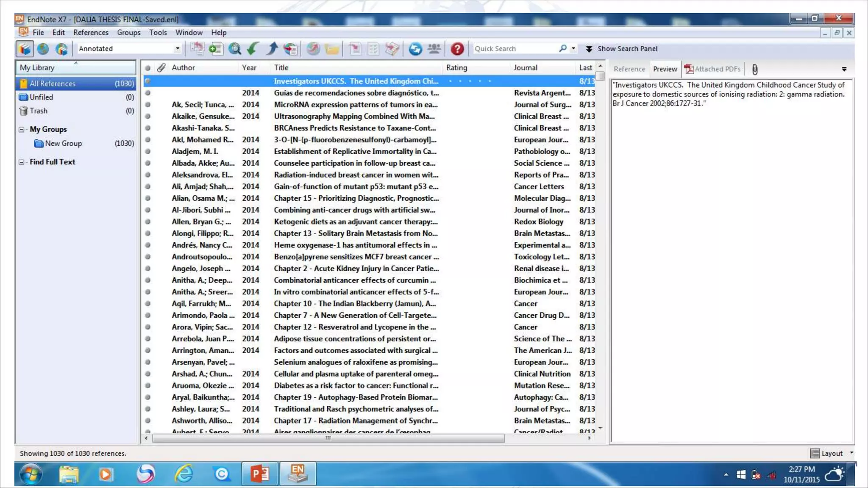Click the Return to Word Processor icon

coord(392,49)
